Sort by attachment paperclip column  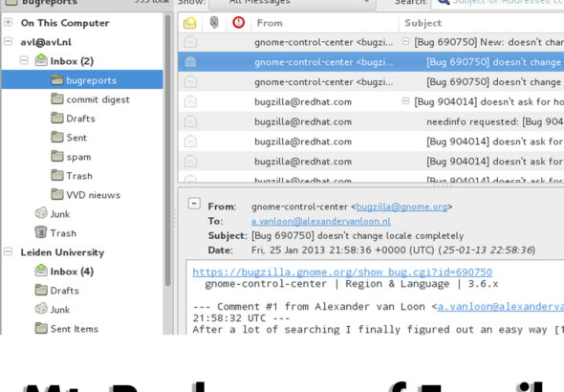tap(214, 23)
